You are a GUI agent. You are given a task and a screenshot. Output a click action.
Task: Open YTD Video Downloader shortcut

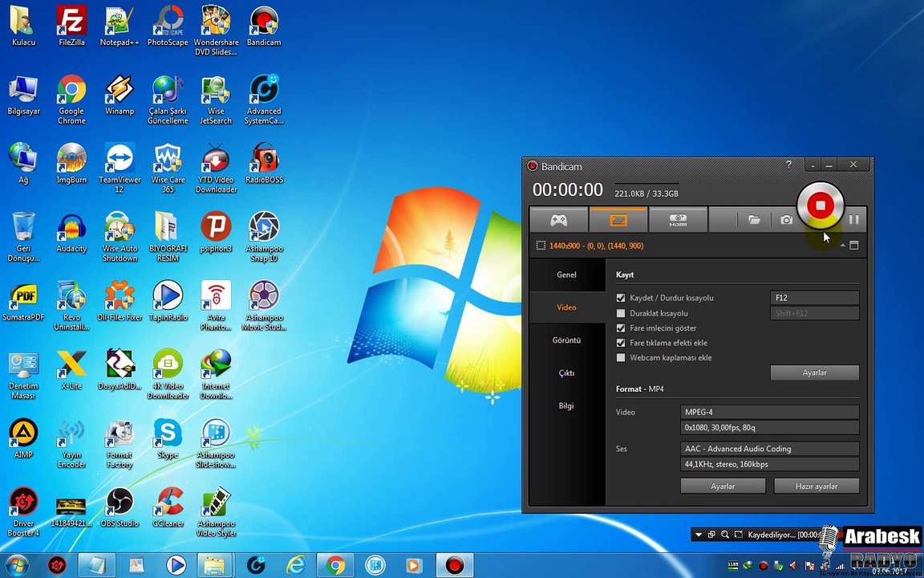[x=217, y=168]
